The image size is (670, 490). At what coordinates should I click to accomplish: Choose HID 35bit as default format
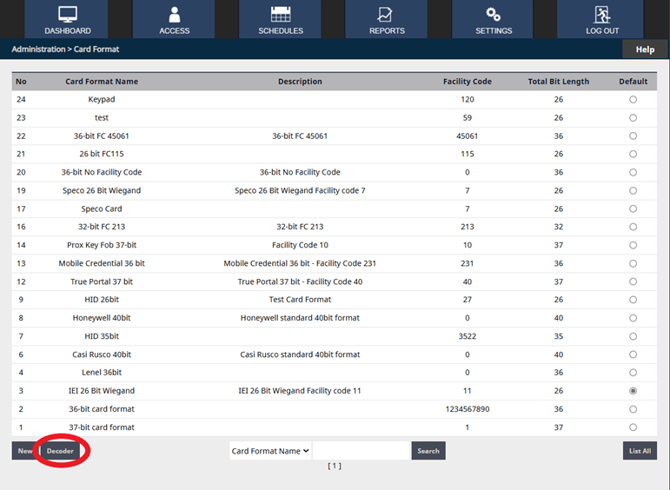tap(633, 336)
